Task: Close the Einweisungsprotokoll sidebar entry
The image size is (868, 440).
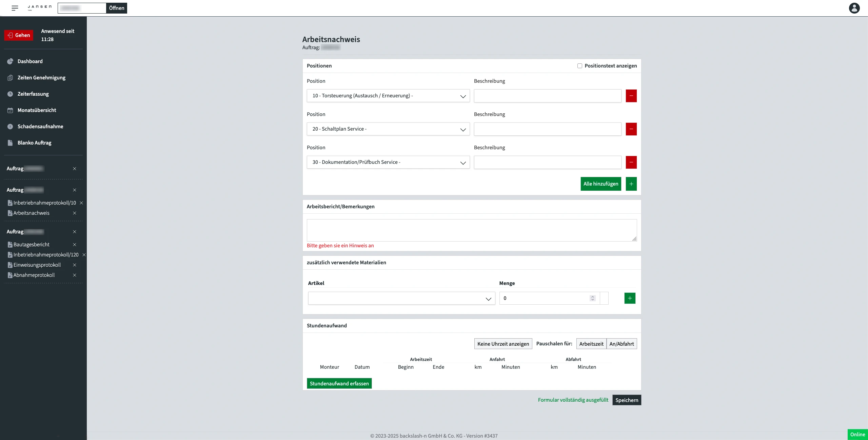Action: click(x=75, y=265)
